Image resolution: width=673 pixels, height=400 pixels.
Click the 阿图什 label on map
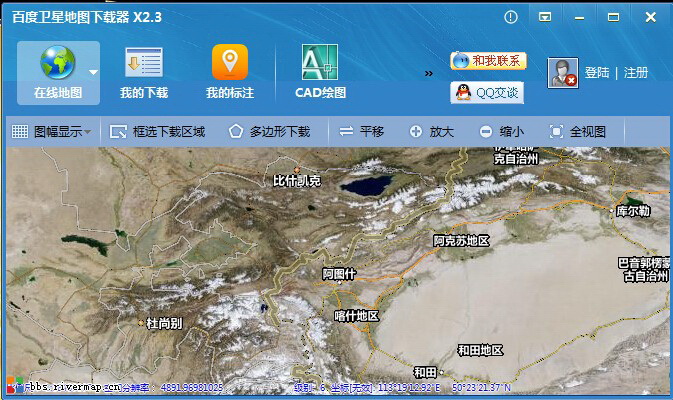click(x=339, y=274)
